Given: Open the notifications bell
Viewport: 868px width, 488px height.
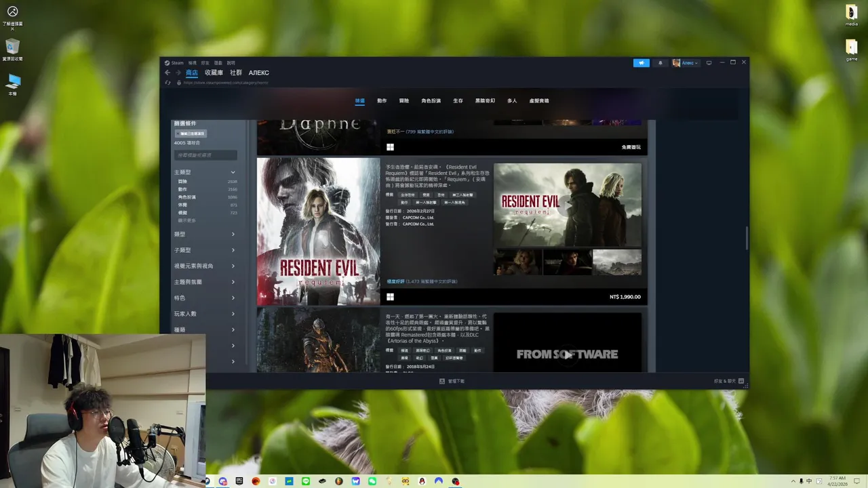Looking at the screenshot, I should (660, 63).
